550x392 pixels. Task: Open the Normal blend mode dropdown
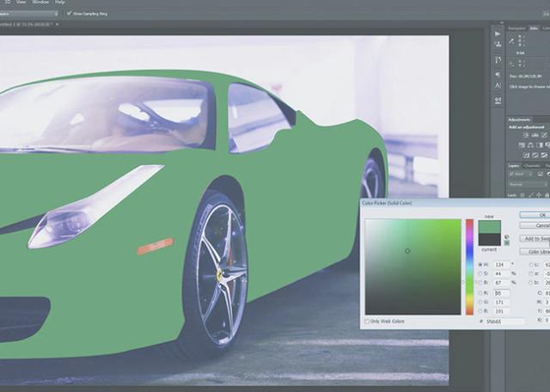pyautogui.click(x=529, y=184)
